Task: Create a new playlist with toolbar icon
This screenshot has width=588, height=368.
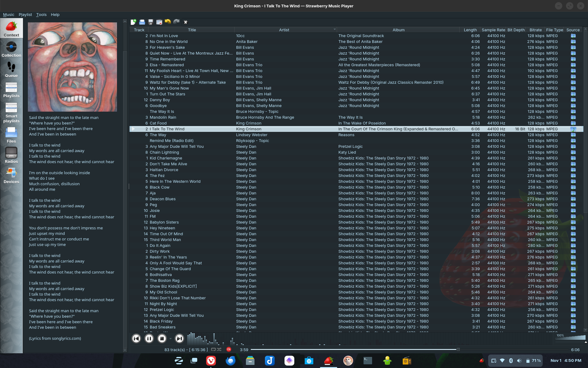Action: point(133,22)
